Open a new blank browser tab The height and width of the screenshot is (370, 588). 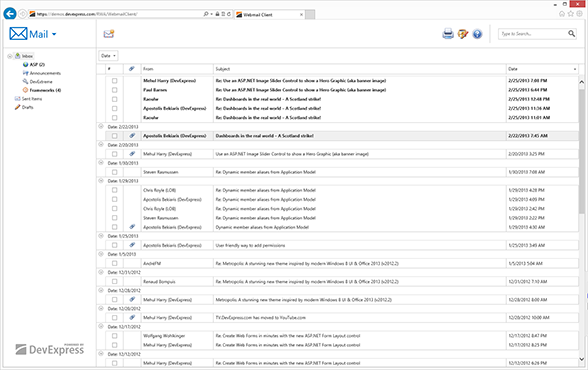coord(310,15)
